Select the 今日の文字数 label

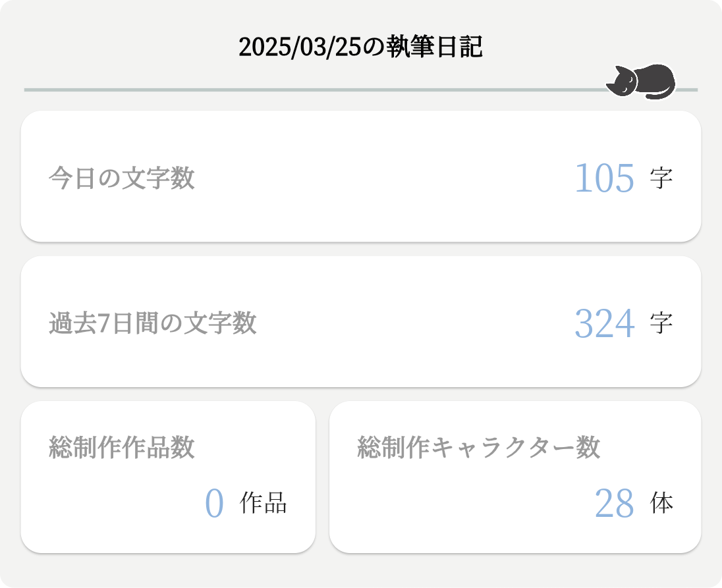(122, 178)
